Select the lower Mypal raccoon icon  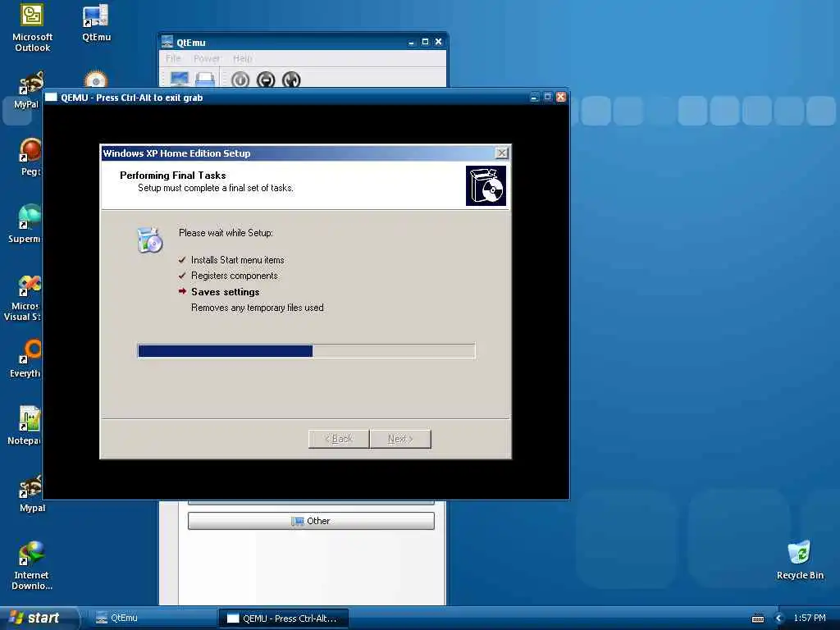coord(30,486)
